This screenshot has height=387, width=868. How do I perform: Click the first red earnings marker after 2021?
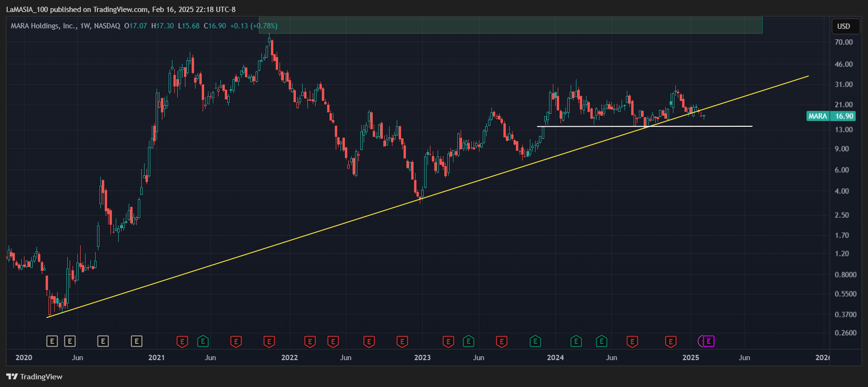(182, 341)
